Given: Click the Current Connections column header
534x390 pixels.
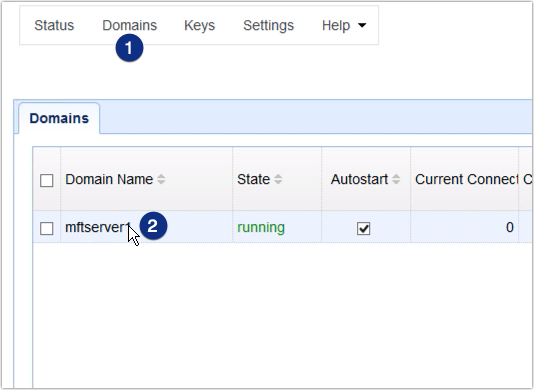Looking at the screenshot, I should tap(466, 179).
